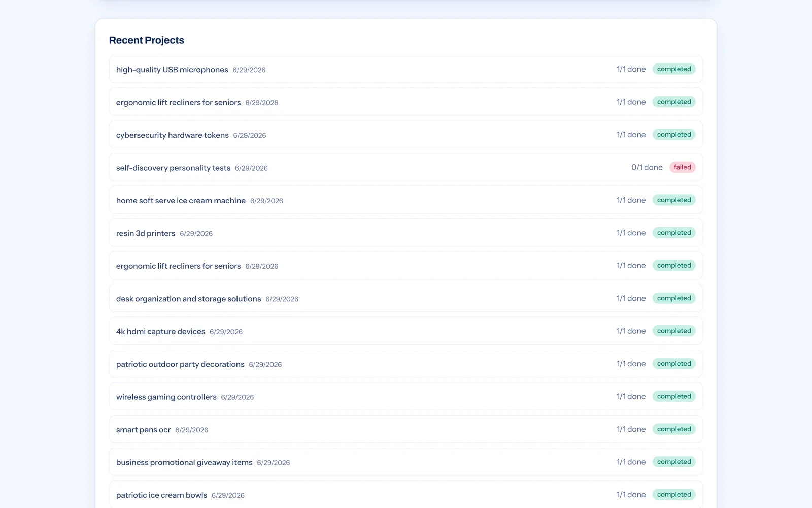Click date next to desk organization project

click(x=282, y=299)
